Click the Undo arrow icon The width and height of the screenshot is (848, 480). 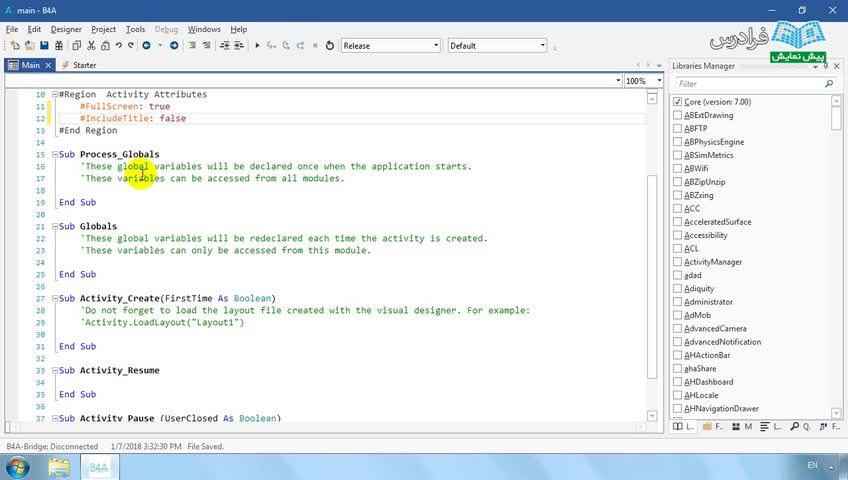[x=118, y=46]
